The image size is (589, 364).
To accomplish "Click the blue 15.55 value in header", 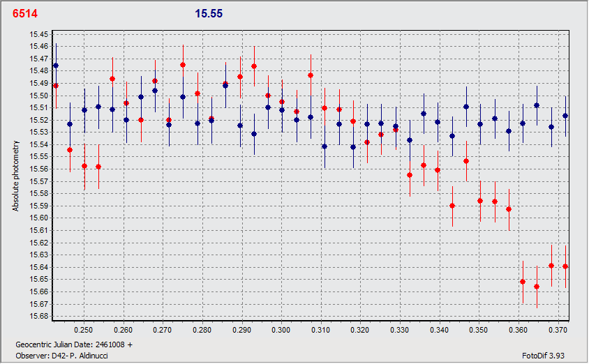I will [209, 13].
